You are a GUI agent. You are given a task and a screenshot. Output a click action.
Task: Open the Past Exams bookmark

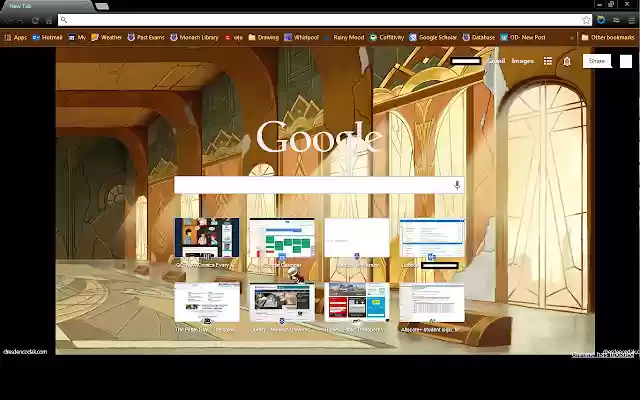pos(146,37)
